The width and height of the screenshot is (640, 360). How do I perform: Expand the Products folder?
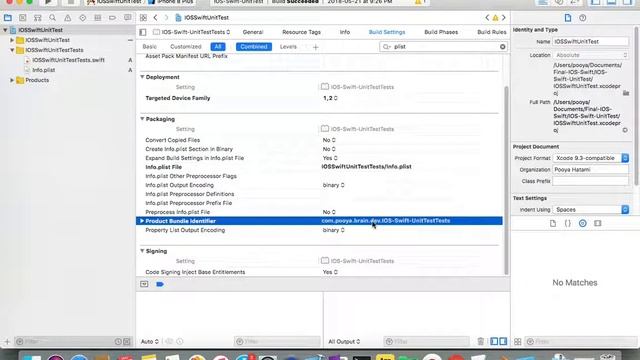12,80
